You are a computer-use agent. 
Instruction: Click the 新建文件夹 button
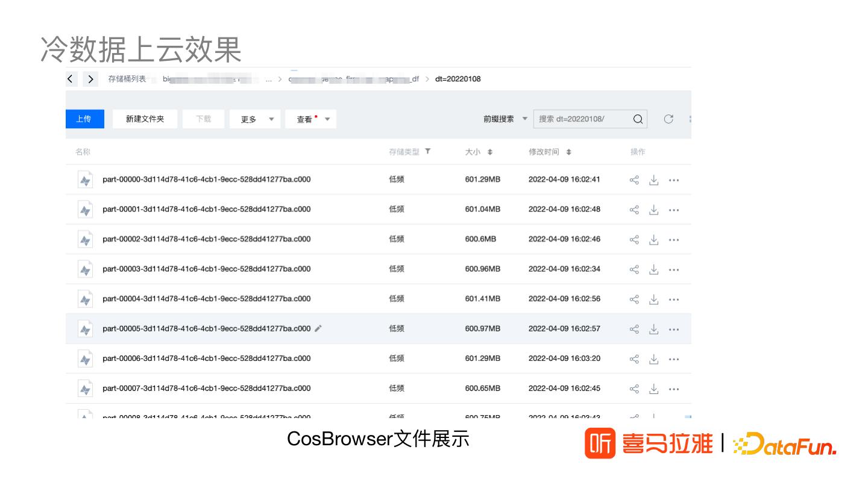145,119
